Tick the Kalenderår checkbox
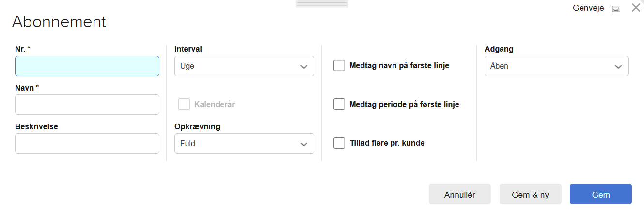Image resolution: width=644 pixels, height=217 pixels. pyautogui.click(x=184, y=104)
